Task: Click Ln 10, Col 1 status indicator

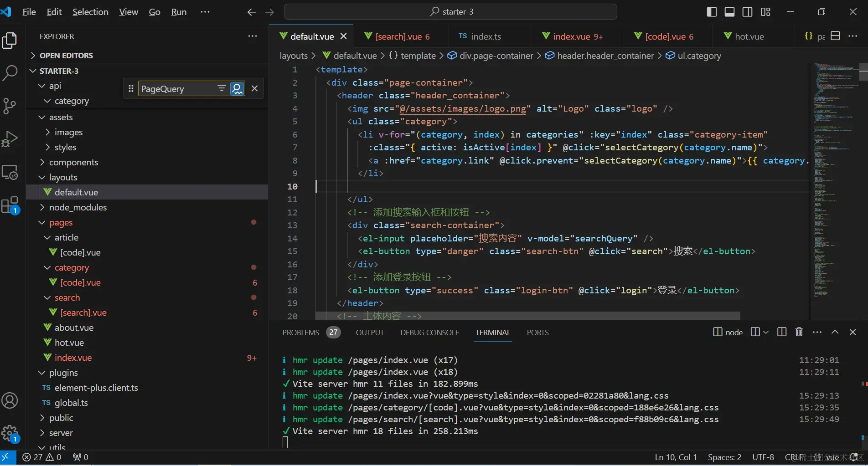Action: 676,457
